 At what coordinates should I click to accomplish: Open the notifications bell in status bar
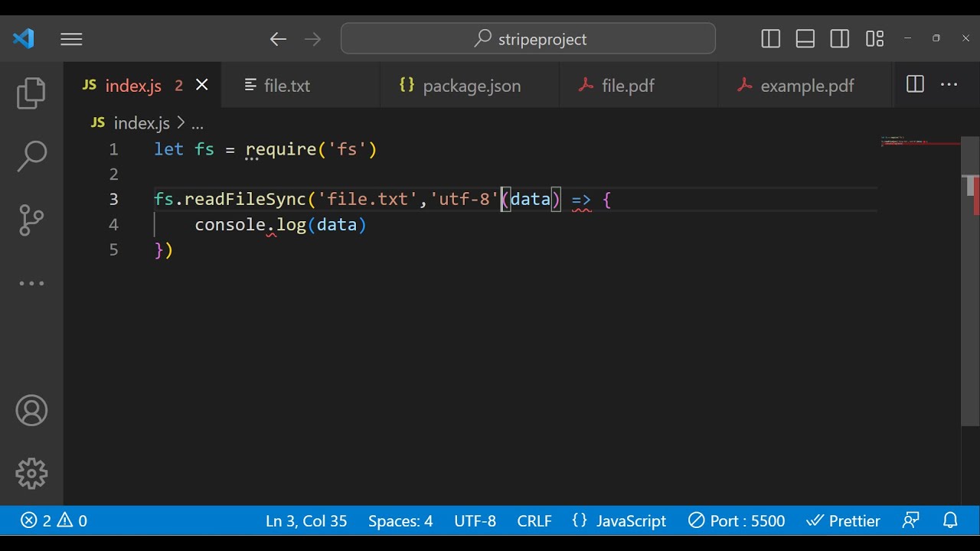pyautogui.click(x=950, y=521)
